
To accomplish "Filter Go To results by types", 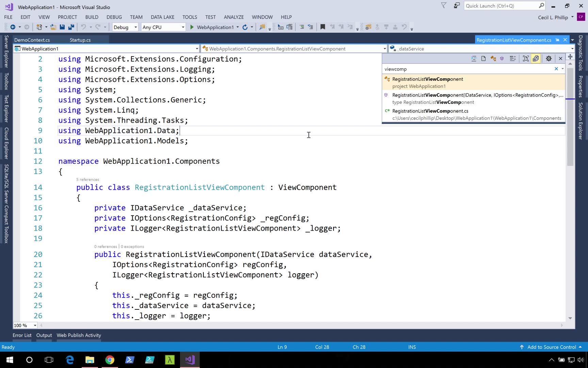I will point(493,59).
